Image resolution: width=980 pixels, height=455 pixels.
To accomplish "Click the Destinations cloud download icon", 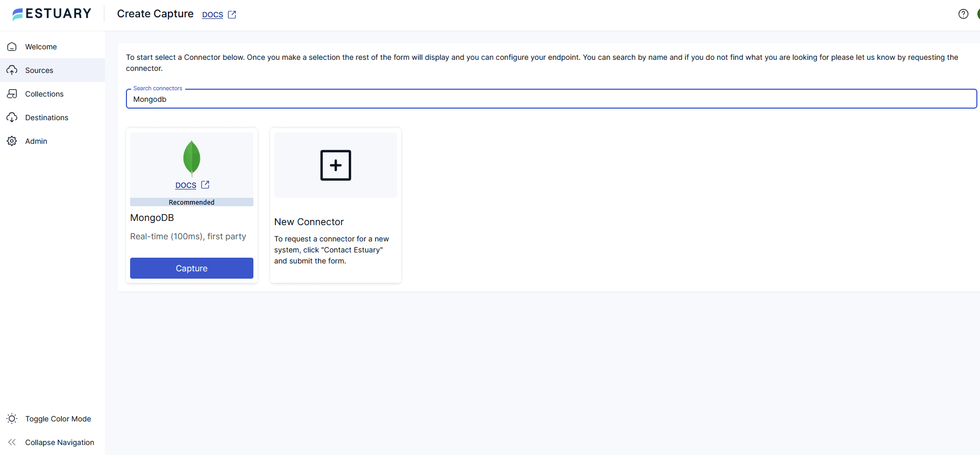I will [12, 118].
